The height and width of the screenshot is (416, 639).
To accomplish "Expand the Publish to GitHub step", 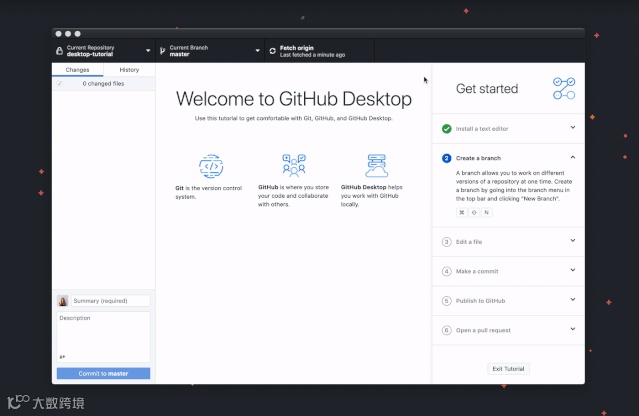I will click(x=573, y=299).
